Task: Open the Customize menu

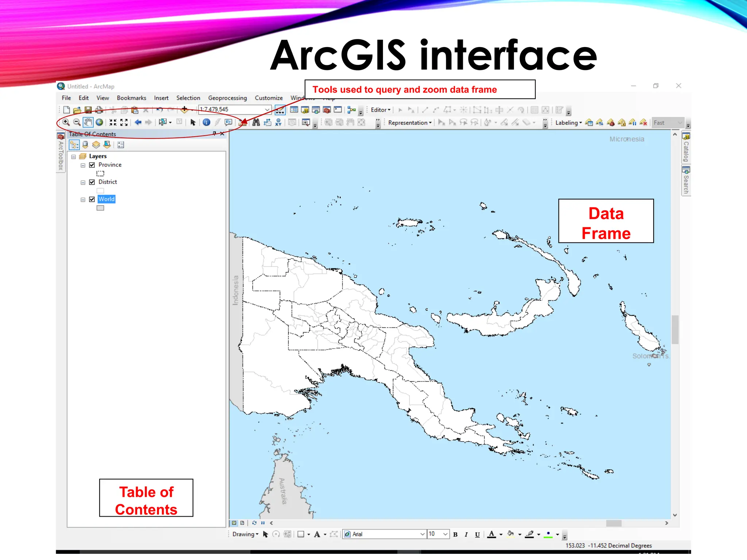Action: click(x=269, y=98)
